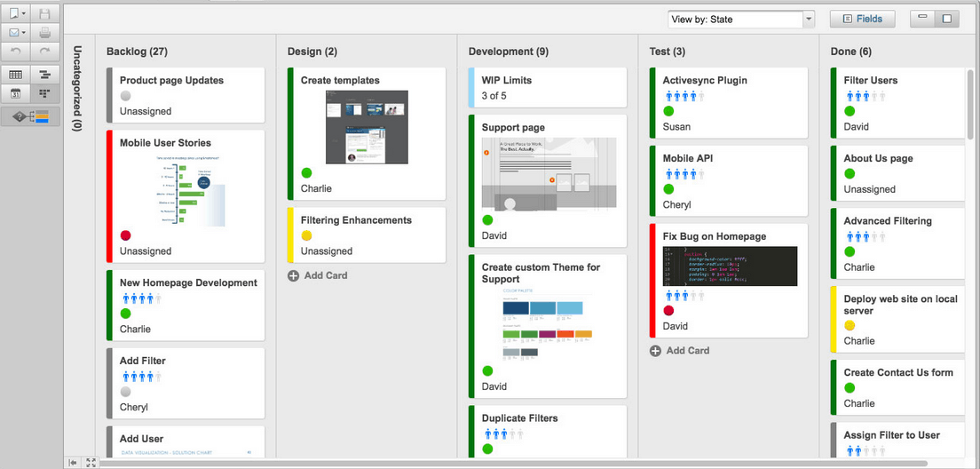Viewport: 980px width, 469px height.
Task: Toggle compact card view
Action: pos(922,19)
